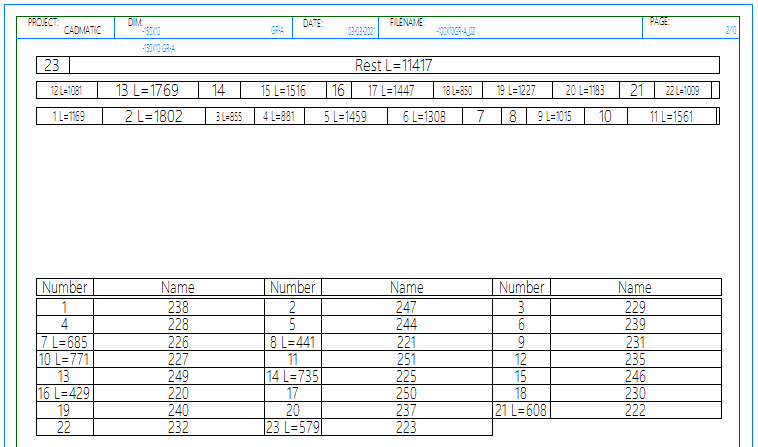758x447 pixels.
Task: Click bar segment '11 L=1561'
Action: coord(671,116)
